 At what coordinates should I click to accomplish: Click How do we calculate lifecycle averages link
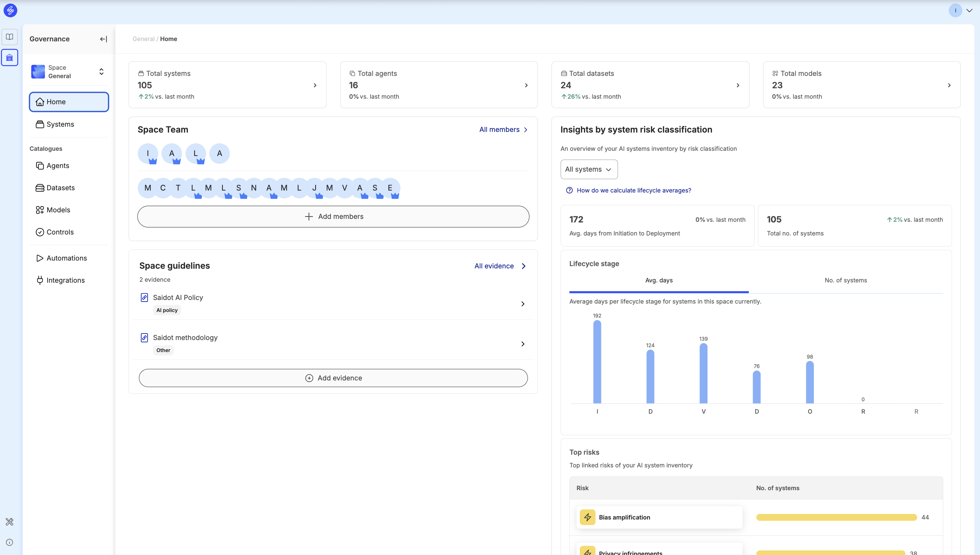634,190
